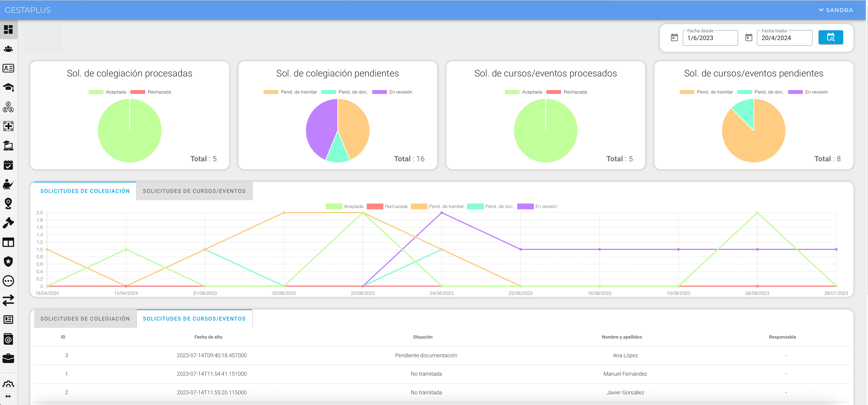Open the location pin section
This screenshot has width=868, height=405.
(x=8, y=203)
